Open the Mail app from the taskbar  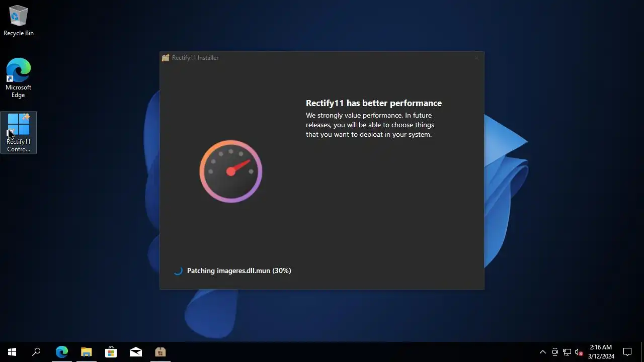135,352
